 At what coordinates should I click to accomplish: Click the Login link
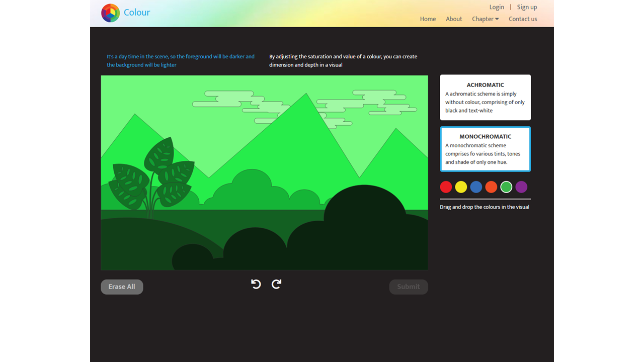(497, 7)
